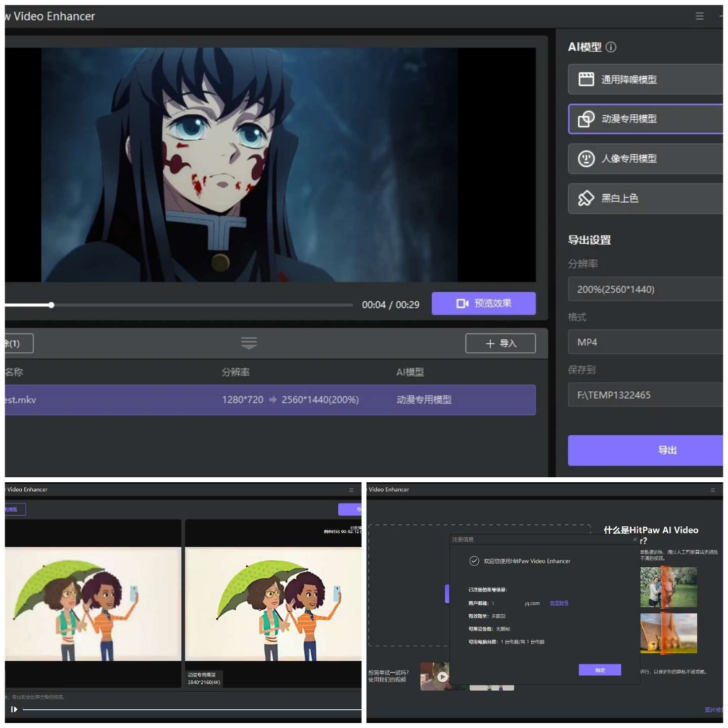This screenshot has height=728, width=728.
Task: Click the info icon beside AI模型 heading
Action: coord(611,47)
